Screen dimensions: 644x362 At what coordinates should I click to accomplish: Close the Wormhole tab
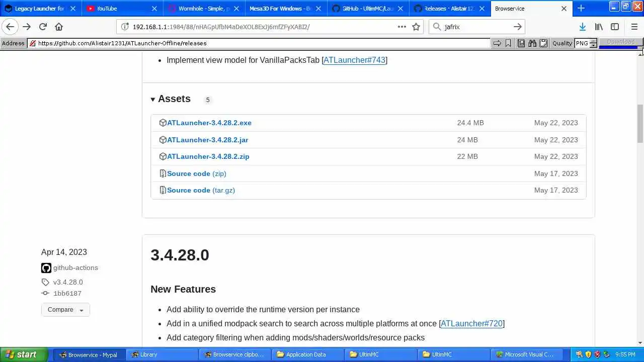pos(236,9)
